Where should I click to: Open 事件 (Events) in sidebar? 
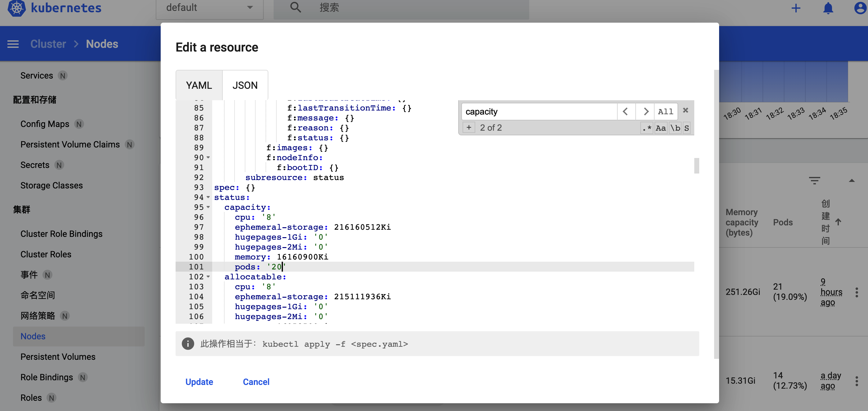click(x=29, y=275)
